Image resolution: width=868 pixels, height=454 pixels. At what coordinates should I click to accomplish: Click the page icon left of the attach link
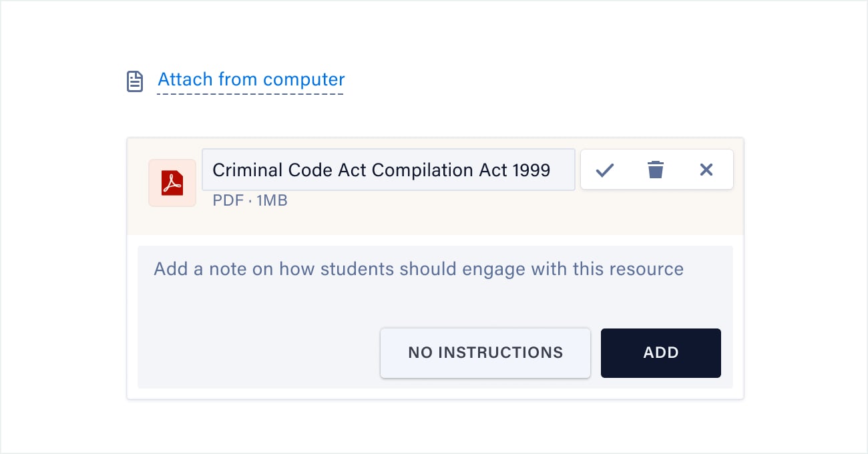(135, 81)
